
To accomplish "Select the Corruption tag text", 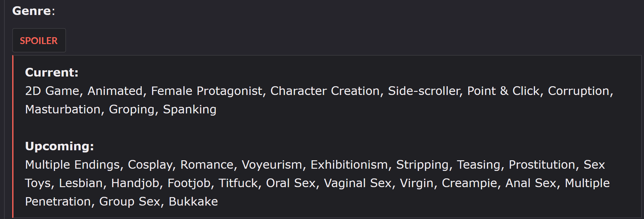I will click(x=578, y=91).
